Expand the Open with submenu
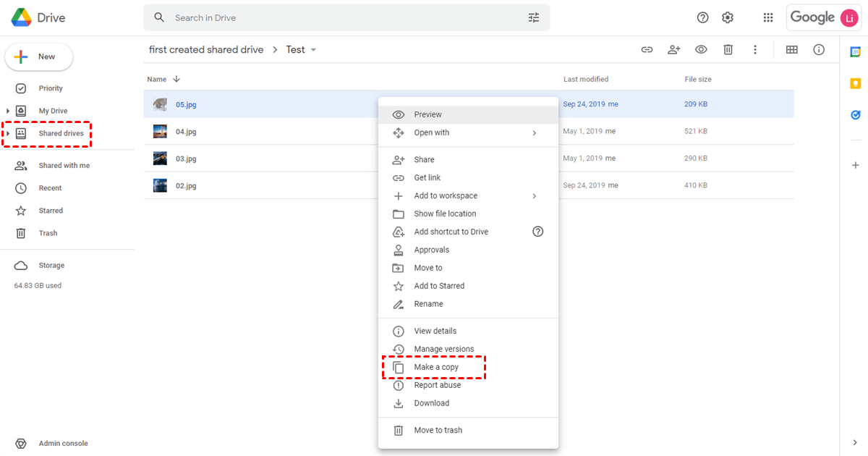868x456 pixels. 534,132
